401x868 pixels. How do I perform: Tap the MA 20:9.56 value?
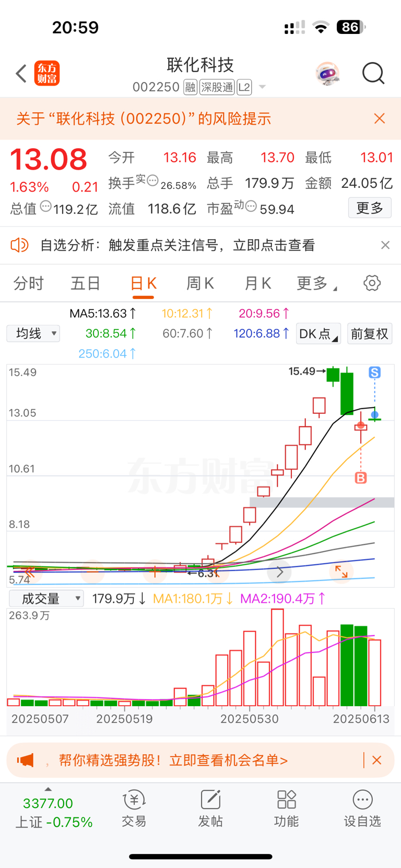pos(264,314)
